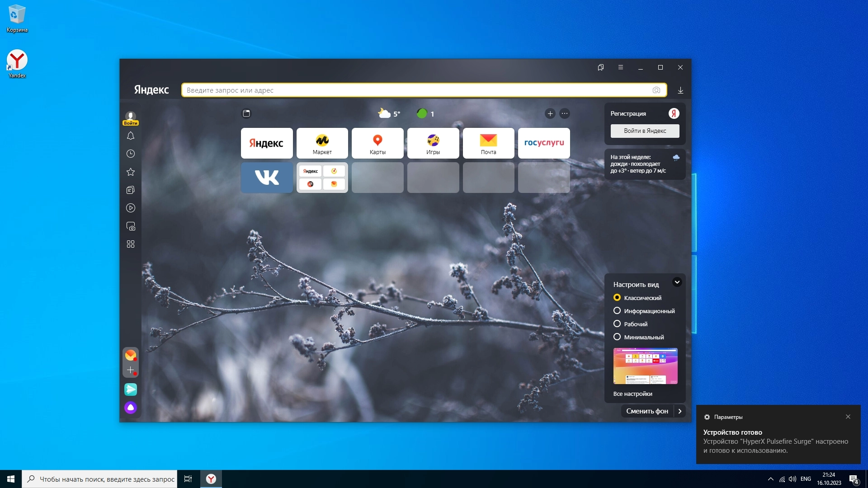
Task: Click the address search input field
Action: 416,90
